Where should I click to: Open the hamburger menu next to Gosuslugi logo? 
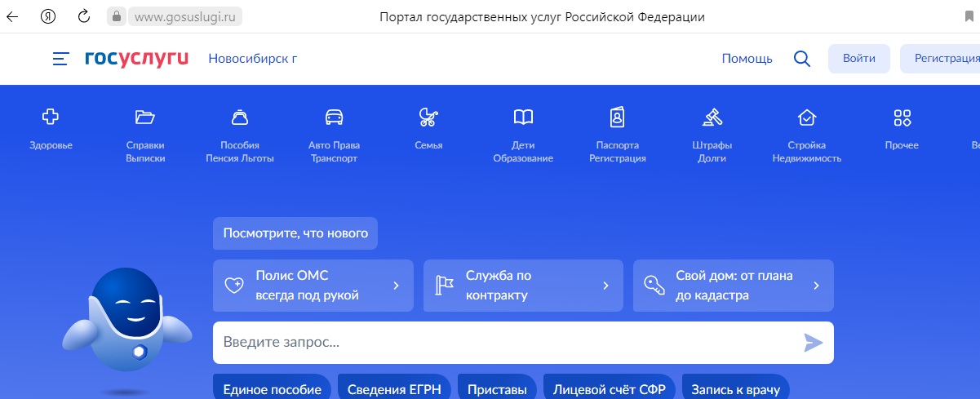coord(60,59)
